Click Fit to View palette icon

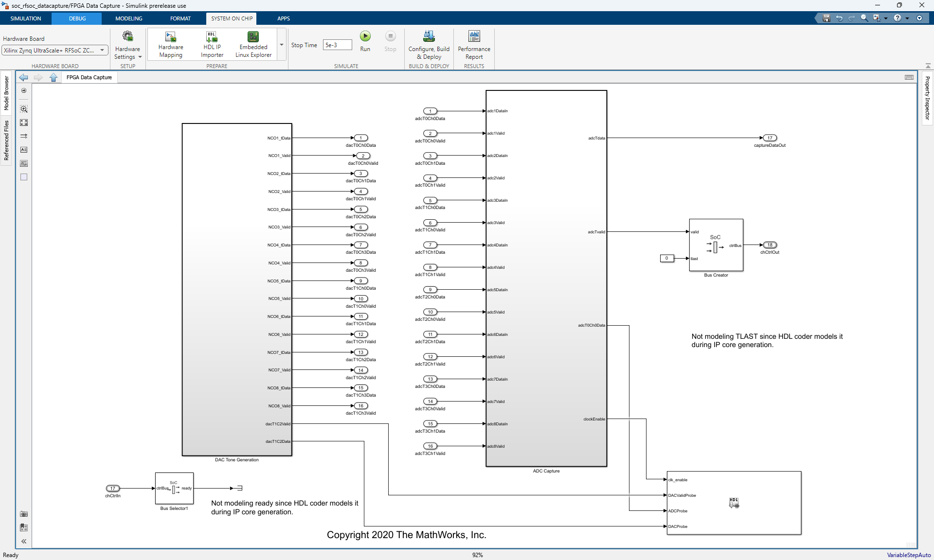[x=24, y=122]
